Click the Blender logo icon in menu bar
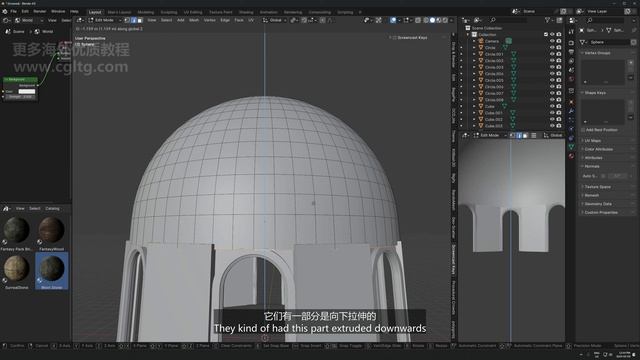This screenshot has width=640, height=360. click(x=5, y=11)
